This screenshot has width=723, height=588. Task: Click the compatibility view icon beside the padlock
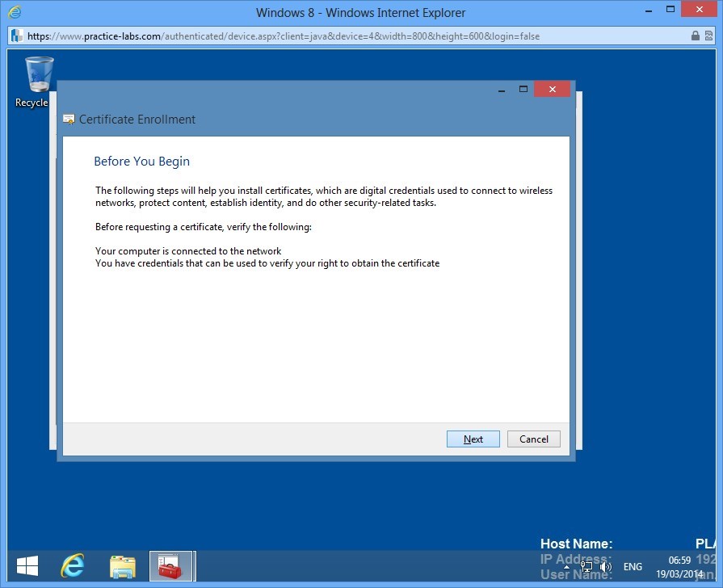tap(708, 36)
